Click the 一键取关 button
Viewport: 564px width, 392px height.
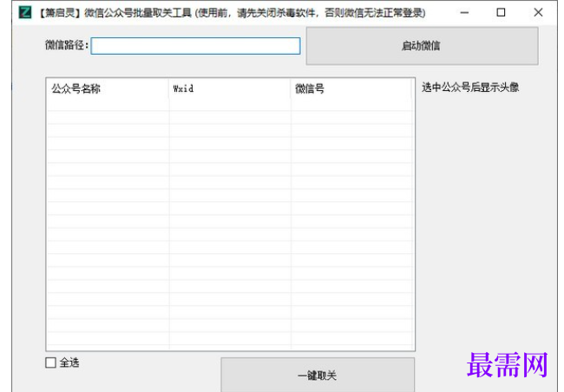318,376
